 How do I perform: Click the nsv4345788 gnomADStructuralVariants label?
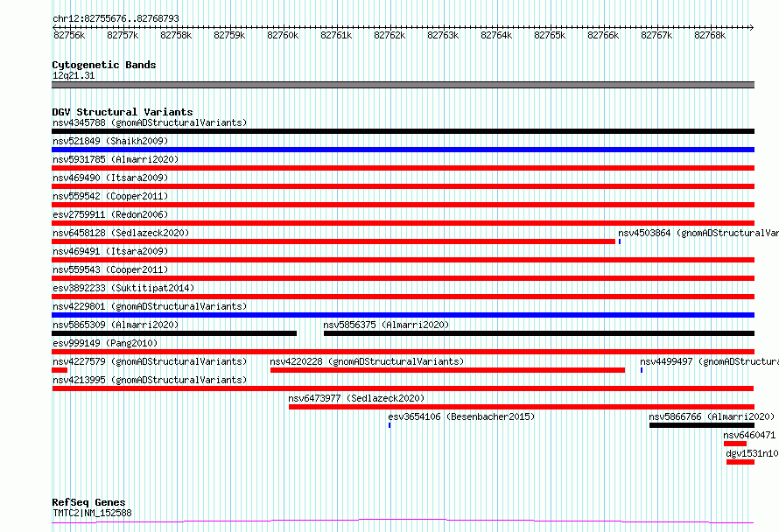pyautogui.click(x=150, y=122)
